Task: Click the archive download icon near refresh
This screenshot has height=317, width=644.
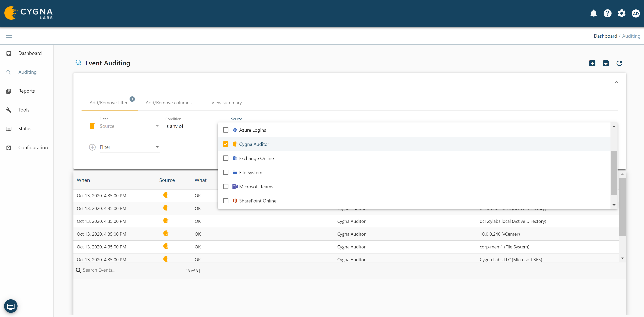Action: (x=605, y=63)
